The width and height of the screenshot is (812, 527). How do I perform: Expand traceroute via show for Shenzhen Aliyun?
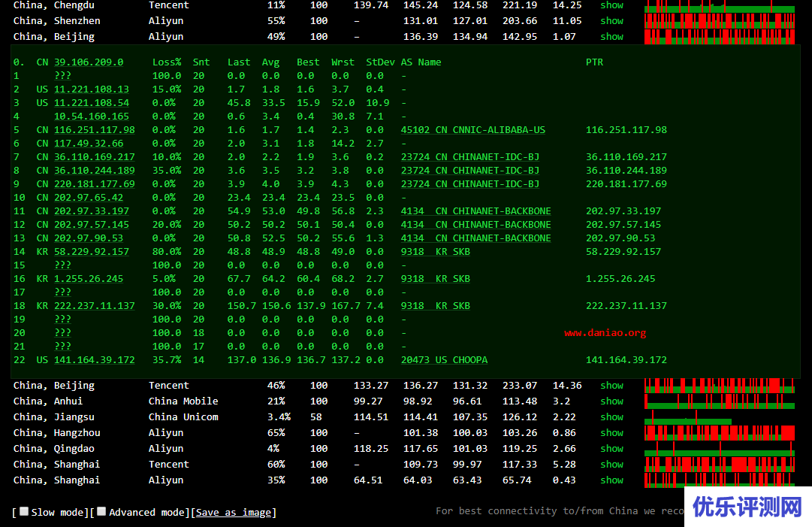coord(611,21)
